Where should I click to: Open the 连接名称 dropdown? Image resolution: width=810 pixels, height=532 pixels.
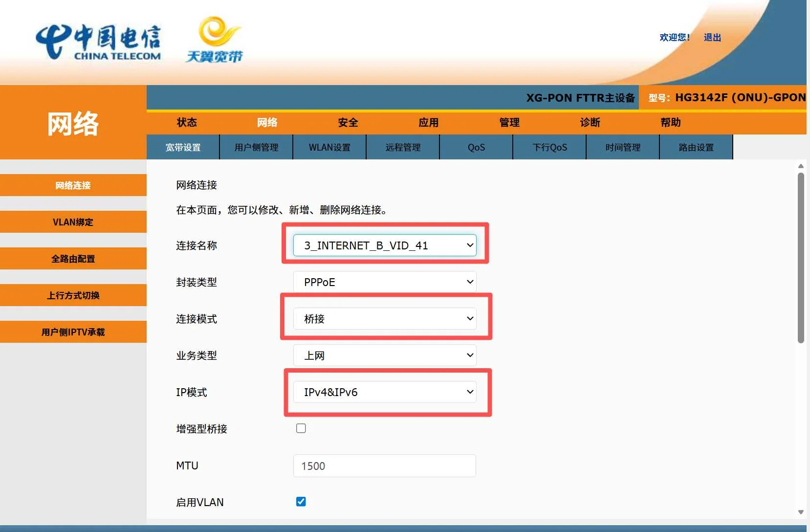[385, 245]
